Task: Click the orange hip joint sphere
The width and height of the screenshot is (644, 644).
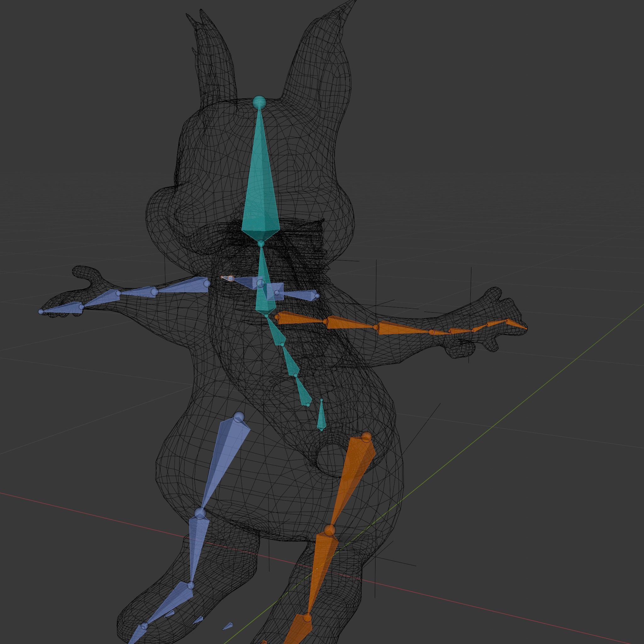Action: [x=366, y=437]
